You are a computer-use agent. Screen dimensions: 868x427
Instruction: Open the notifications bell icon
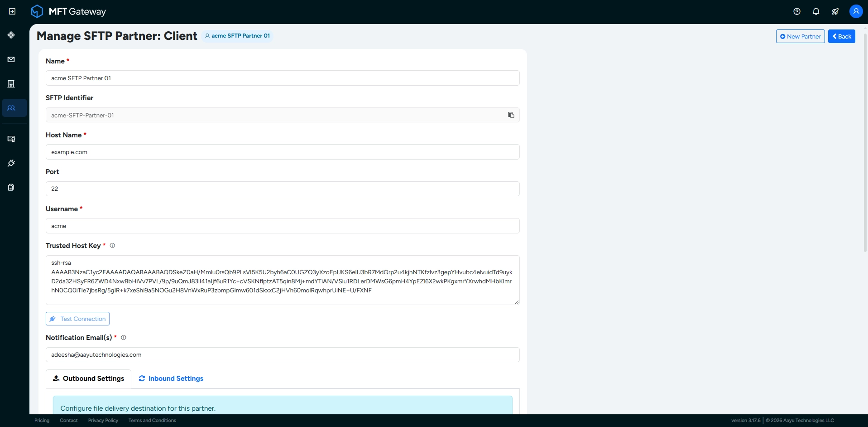[x=816, y=11]
